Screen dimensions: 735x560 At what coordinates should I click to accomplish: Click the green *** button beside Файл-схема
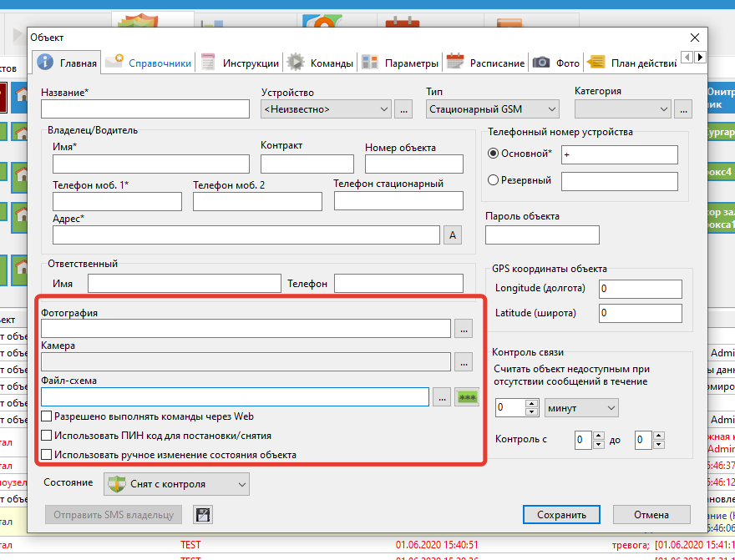click(467, 397)
